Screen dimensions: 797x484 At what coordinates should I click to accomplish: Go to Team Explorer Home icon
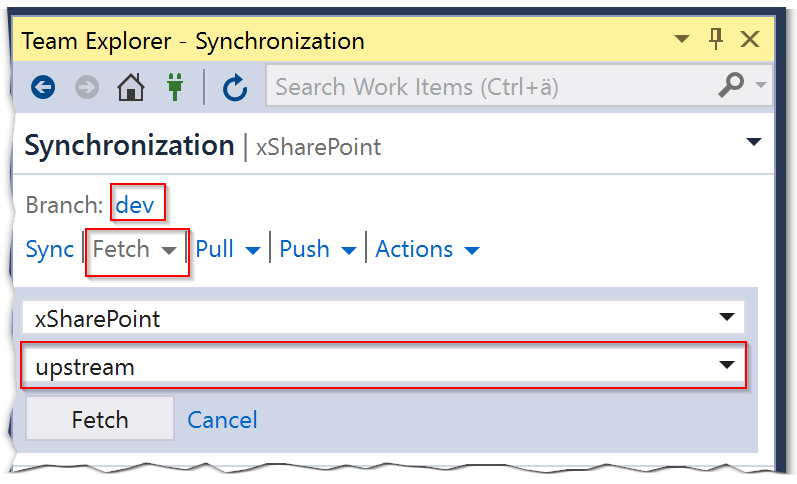click(x=131, y=88)
